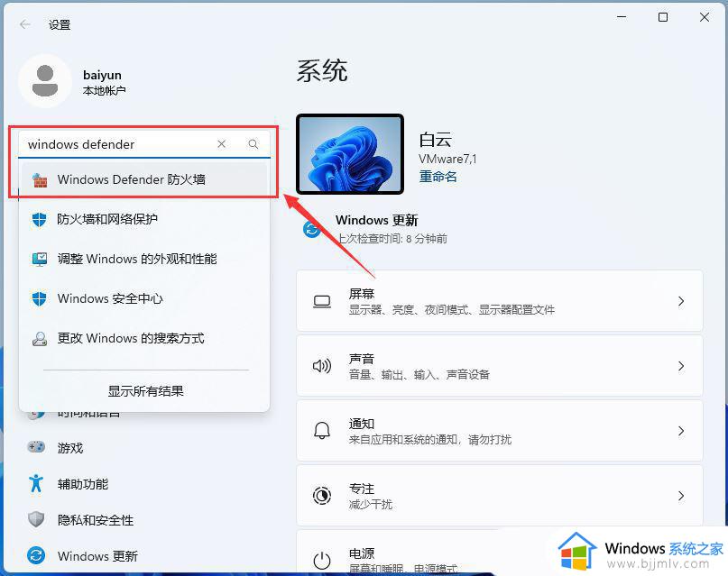
Task: Expand the 专注 settings chevron
Action: [681, 496]
